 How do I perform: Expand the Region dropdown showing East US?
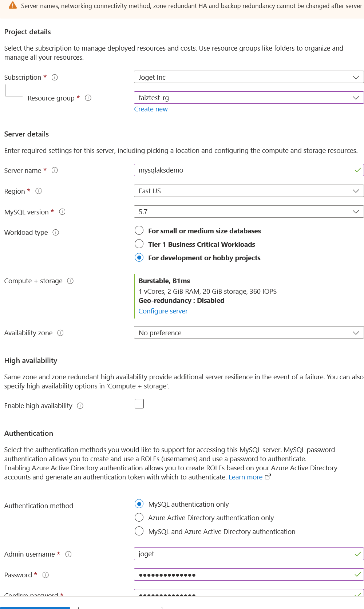tap(249, 191)
